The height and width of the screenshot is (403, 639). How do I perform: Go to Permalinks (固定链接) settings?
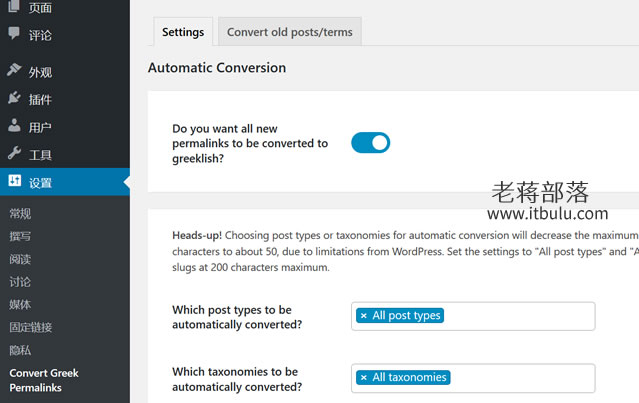click(31, 327)
